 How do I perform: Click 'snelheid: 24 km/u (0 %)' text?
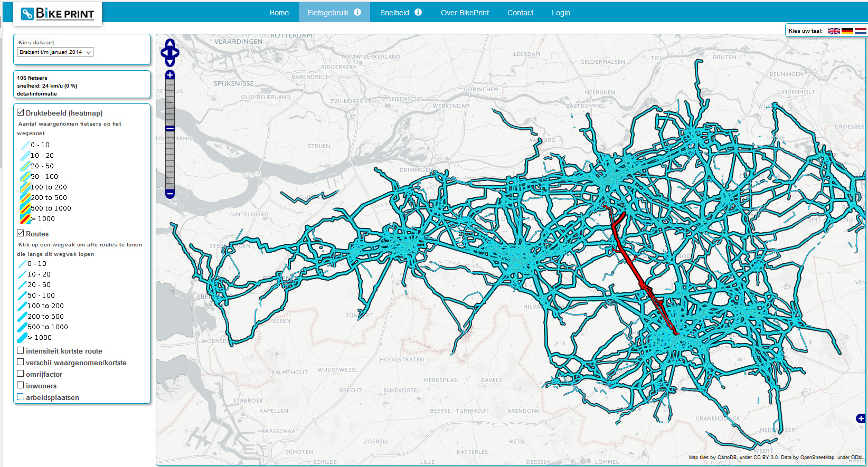point(47,85)
